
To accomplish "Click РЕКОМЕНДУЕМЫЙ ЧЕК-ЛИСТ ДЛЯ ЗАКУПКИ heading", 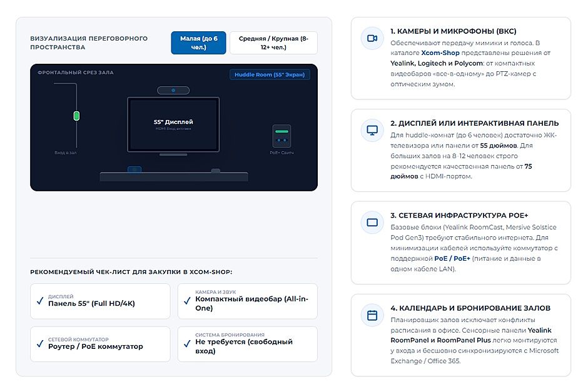I will pos(131,272).
